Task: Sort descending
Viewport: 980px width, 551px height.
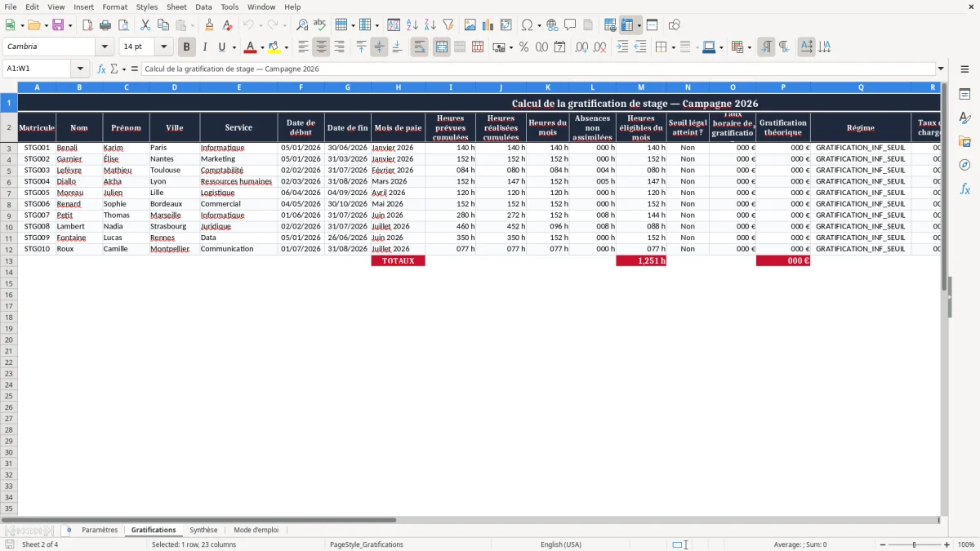Action: pos(430,25)
